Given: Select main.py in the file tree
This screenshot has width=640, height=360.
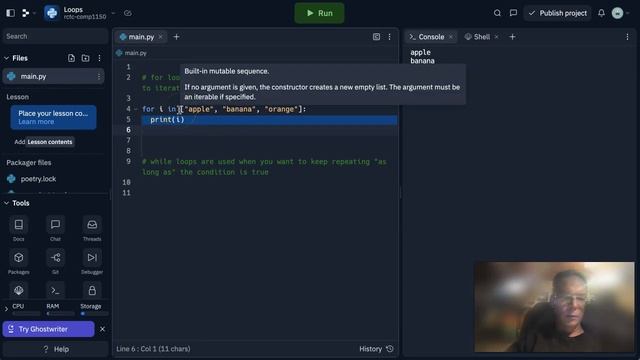Looking at the screenshot, I should pos(53,76).
